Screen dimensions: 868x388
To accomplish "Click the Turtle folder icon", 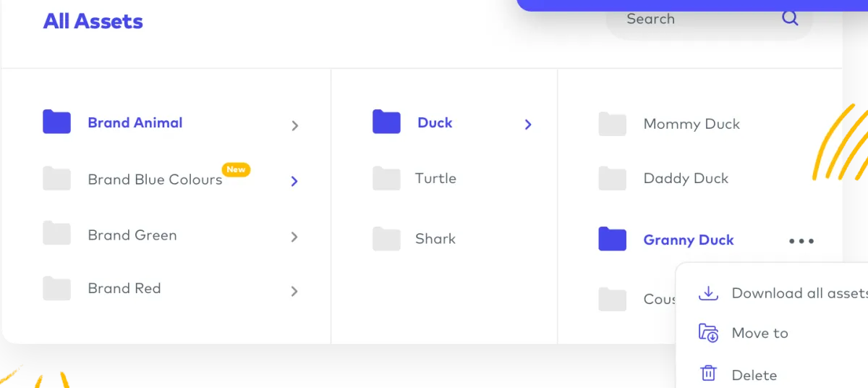I will tap(386, 178).
